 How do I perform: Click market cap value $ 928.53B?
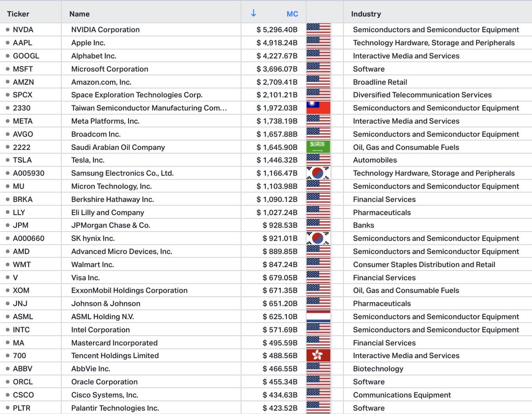[280, 225]
